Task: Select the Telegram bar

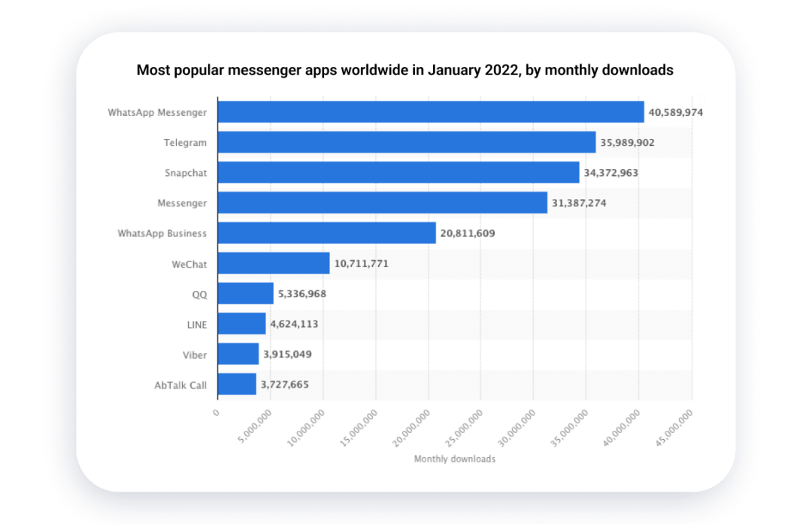Action: 406,142
